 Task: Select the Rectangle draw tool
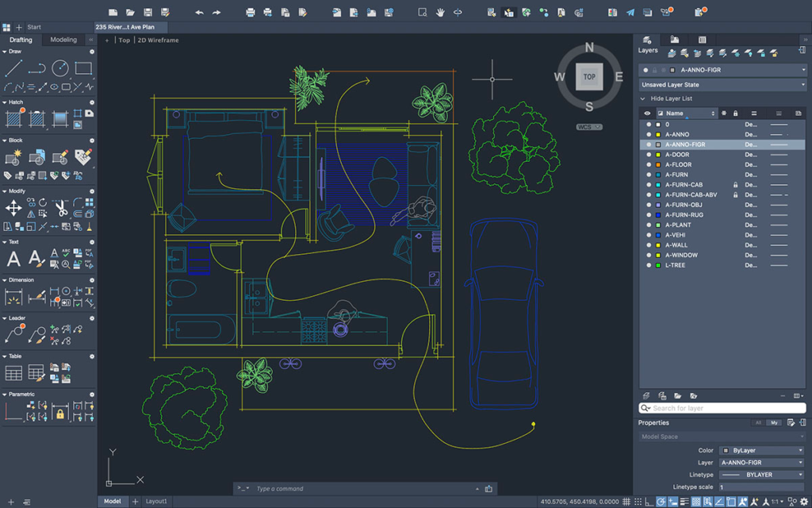(83, 68)
